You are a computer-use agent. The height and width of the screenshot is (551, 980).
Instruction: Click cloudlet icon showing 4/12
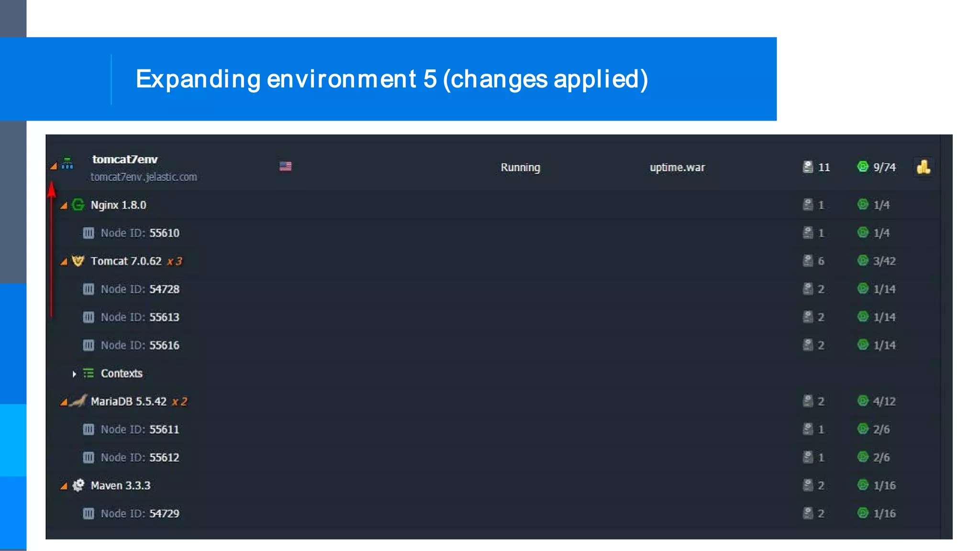click(x=863, y=401)
